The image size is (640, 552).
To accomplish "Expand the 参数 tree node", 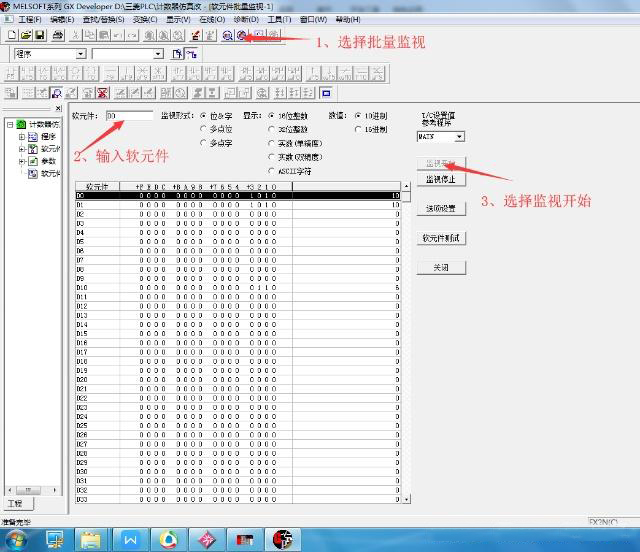I will click(x=22, y=161).
